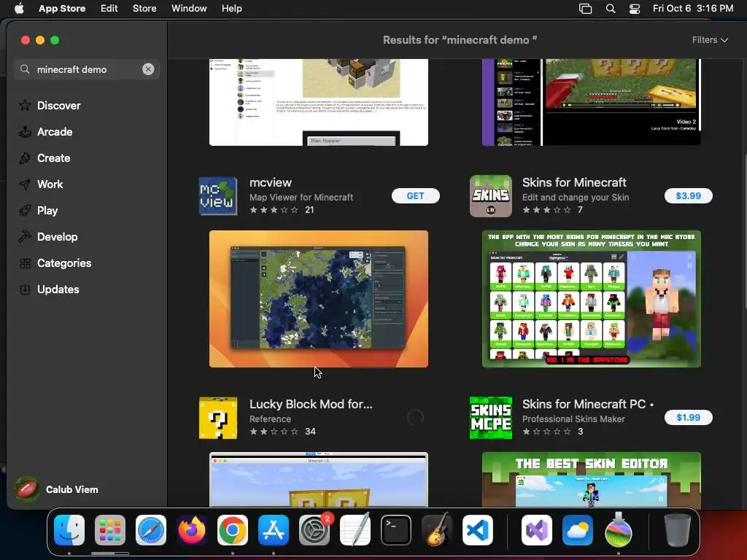Launch Google Chrome from the Dock
The height and width of the screenshot is (560, 747).
[233, 530]
